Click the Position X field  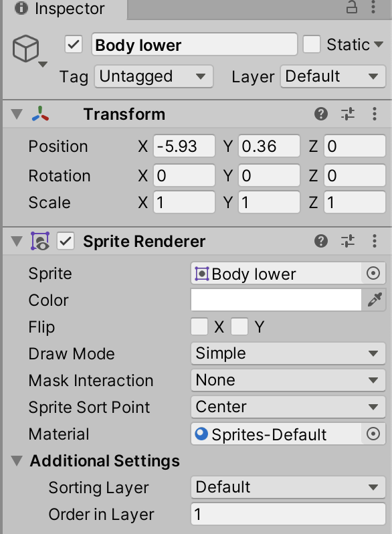[x=184, y=146]
